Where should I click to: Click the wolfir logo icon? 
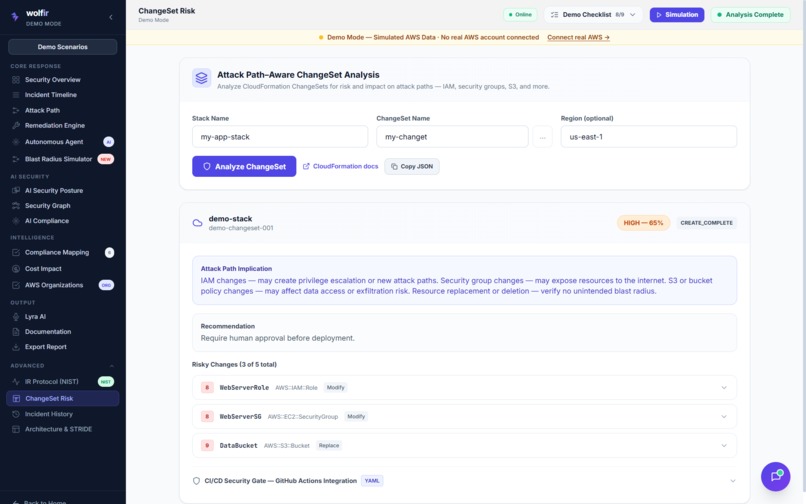pyautogui.click(x=14, y=16)
